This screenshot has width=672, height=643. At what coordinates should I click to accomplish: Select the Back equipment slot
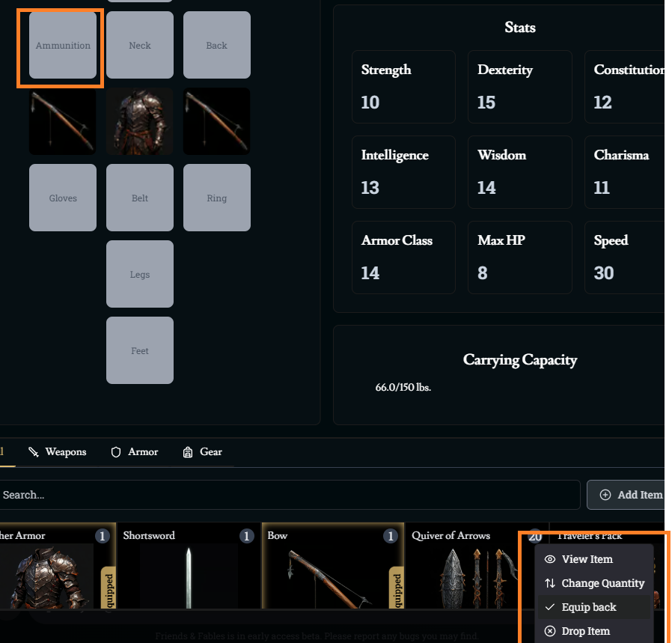coord(216,46)
